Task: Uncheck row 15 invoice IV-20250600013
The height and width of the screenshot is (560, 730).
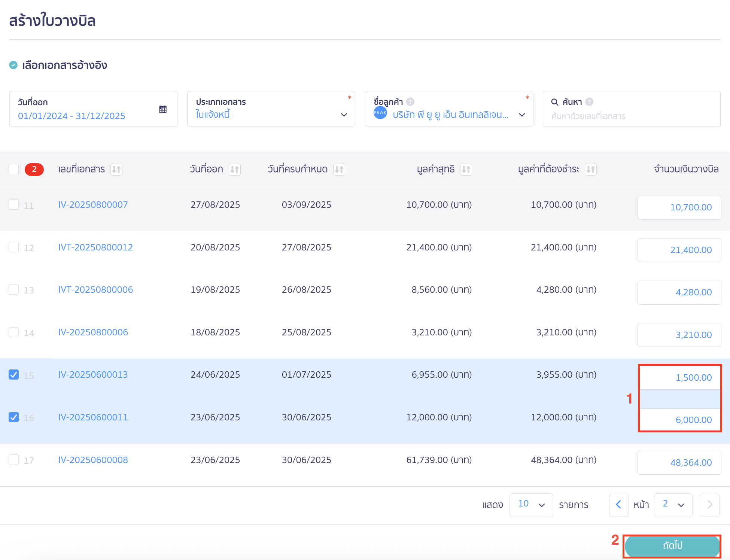Action: [x=14, y=375]
